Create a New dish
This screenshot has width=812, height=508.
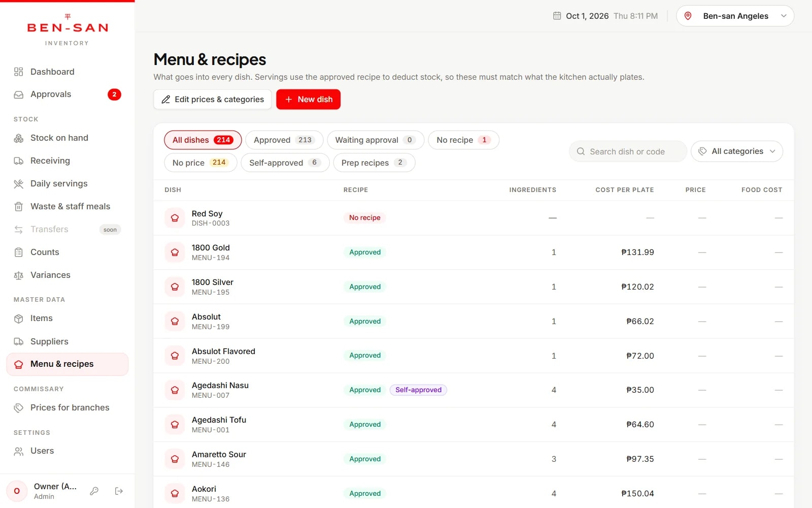tap(308, 100)
